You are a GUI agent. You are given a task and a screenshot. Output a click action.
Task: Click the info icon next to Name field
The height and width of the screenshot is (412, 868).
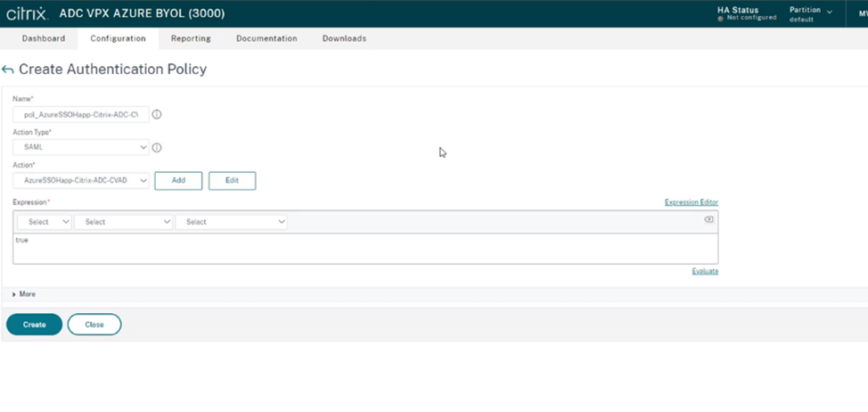[157, 115]
